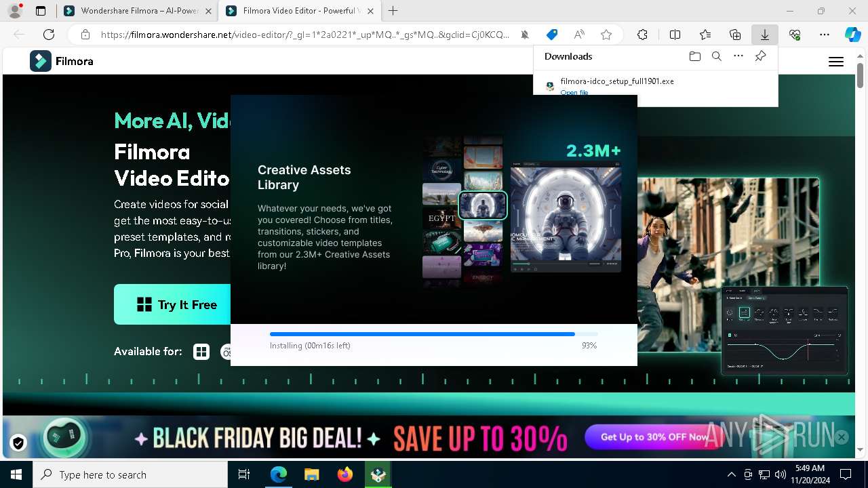Pin the Downloads panel
The image size is (868, 488).
point(761,56)
